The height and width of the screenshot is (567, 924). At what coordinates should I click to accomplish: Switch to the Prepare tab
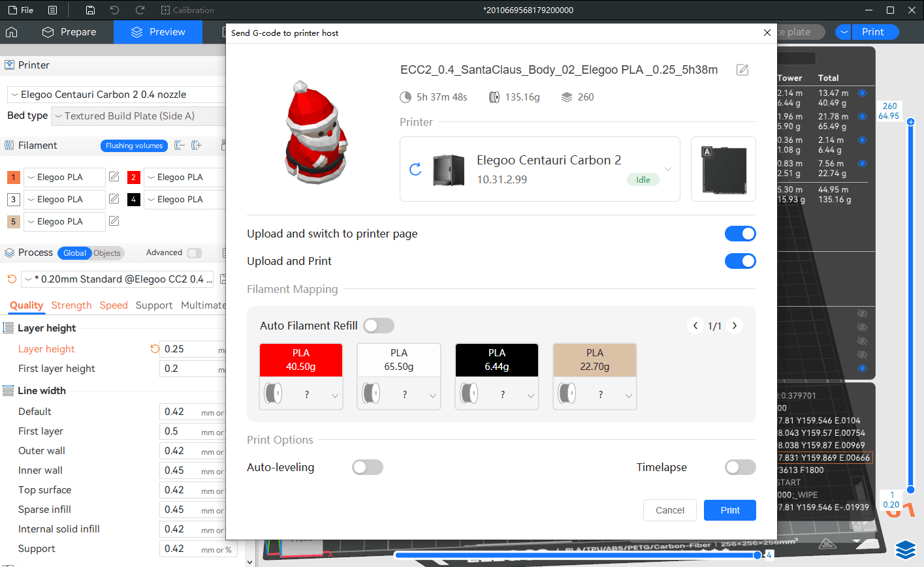click(69, 32)
